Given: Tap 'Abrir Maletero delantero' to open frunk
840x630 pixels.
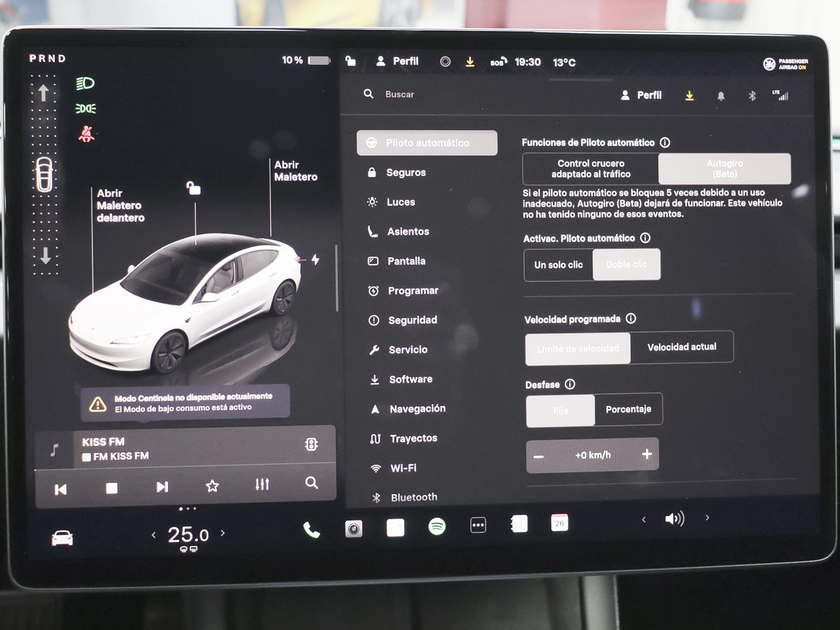Looking at the screenshot, I should pos(120,205).
